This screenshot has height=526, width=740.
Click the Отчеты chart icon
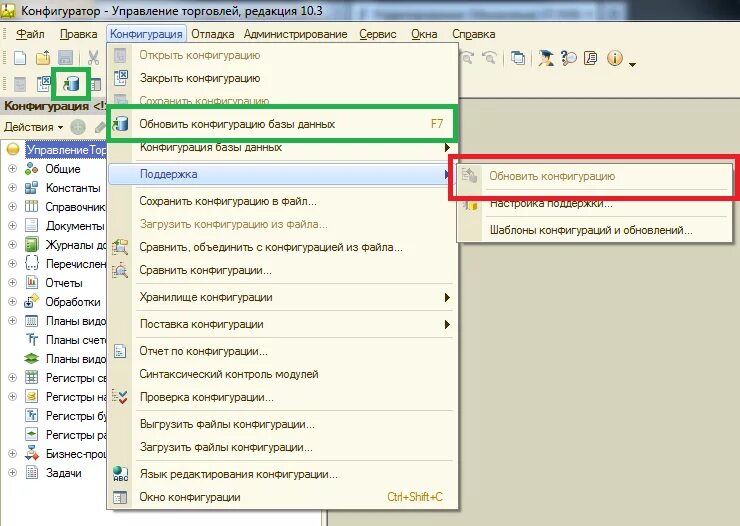32,283
